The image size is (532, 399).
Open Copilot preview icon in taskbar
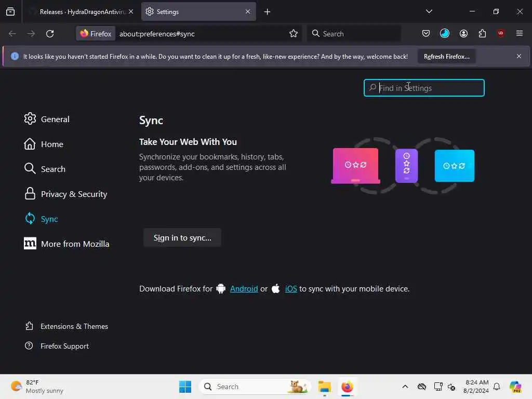[515, 387]
